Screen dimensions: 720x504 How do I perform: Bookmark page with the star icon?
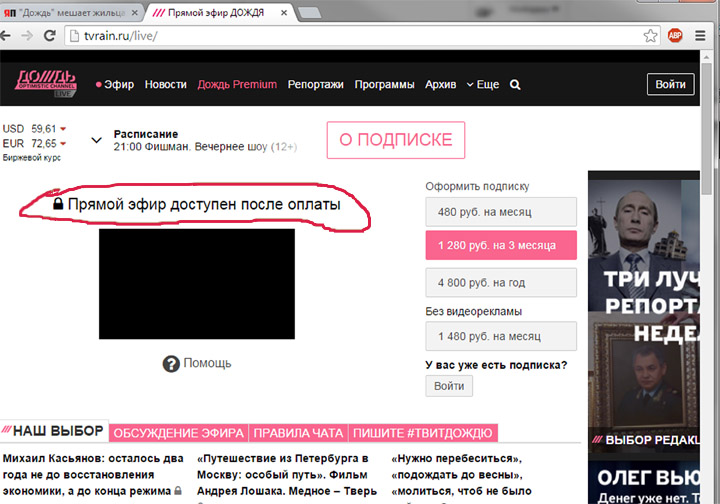pos(650,35)
